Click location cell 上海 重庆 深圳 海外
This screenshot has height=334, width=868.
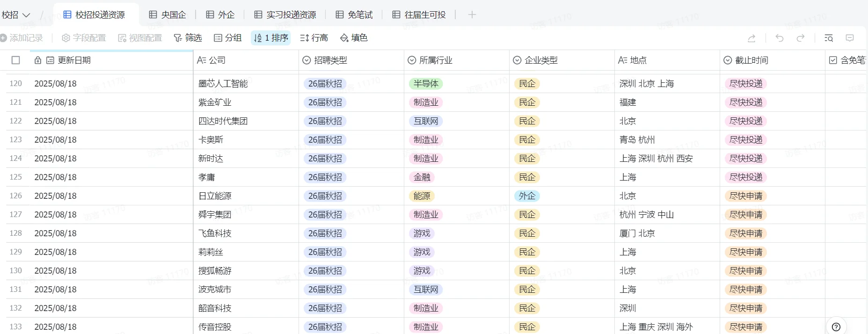[x=667, y=327]
